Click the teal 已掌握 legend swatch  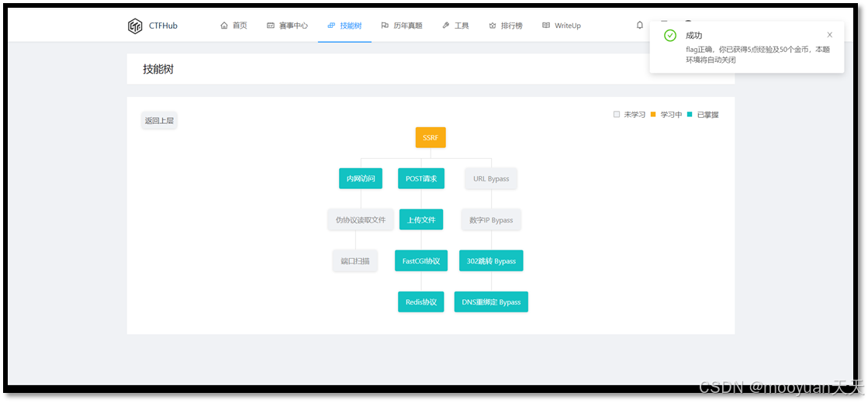pyautogui.click(x=690, y=115)
